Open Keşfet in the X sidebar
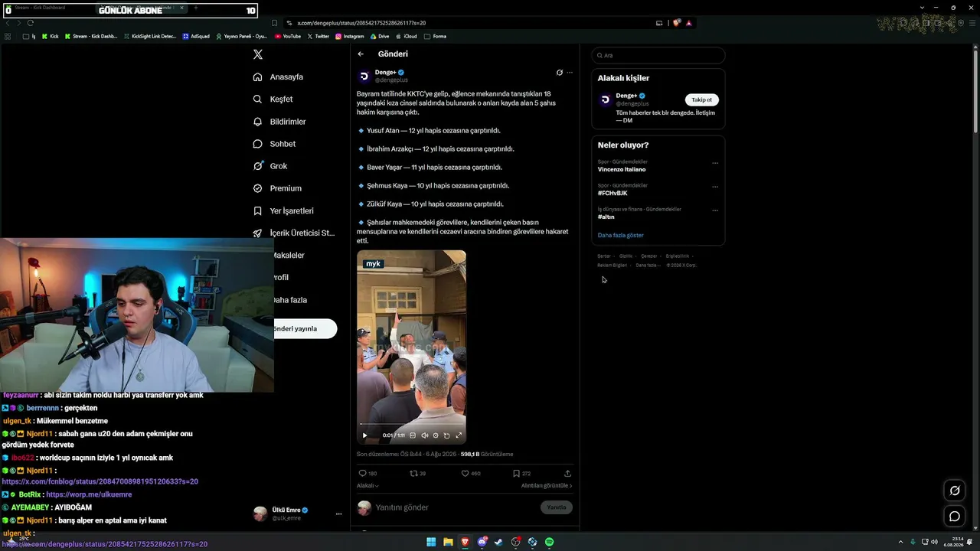The height and width of the screenshot is (551, 980). click(x=273, y=99)
